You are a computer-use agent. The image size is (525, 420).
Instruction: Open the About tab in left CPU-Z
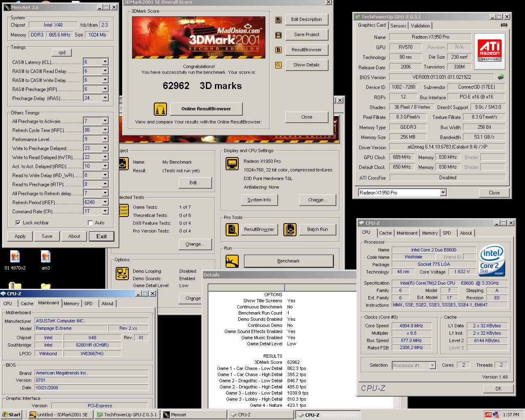pyautogui.click(x=107, y=304)
